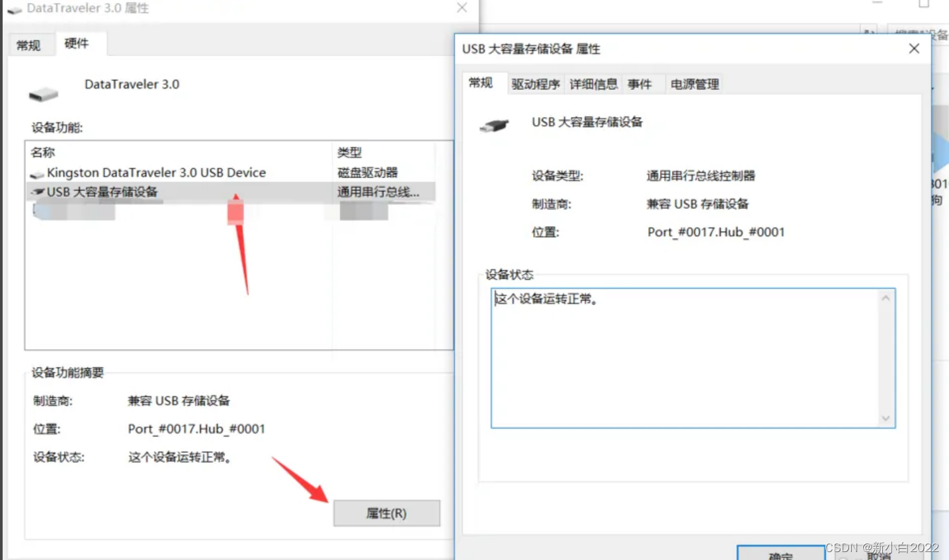Click the 通用串行总线控制器 device type value
The width and height of the screenshot is (949, 560).
click(701, 176)
